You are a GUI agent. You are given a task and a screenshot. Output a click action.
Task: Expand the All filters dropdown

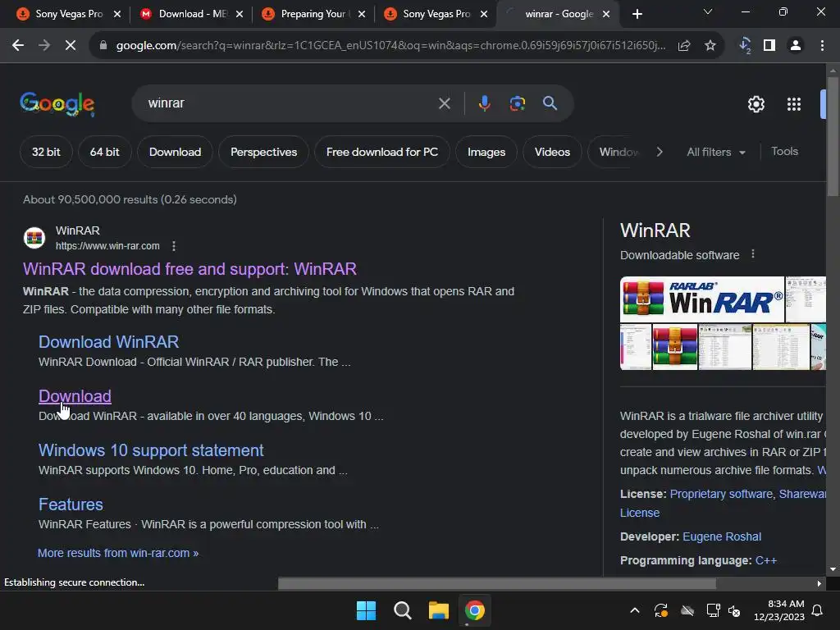coord(715,152)
